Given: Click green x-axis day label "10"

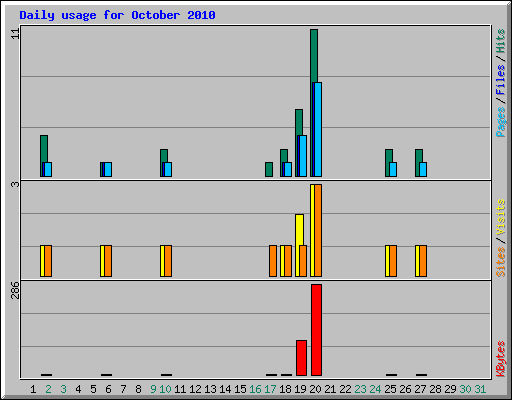Looking at the screenshot, I should (x=165, y=389).
